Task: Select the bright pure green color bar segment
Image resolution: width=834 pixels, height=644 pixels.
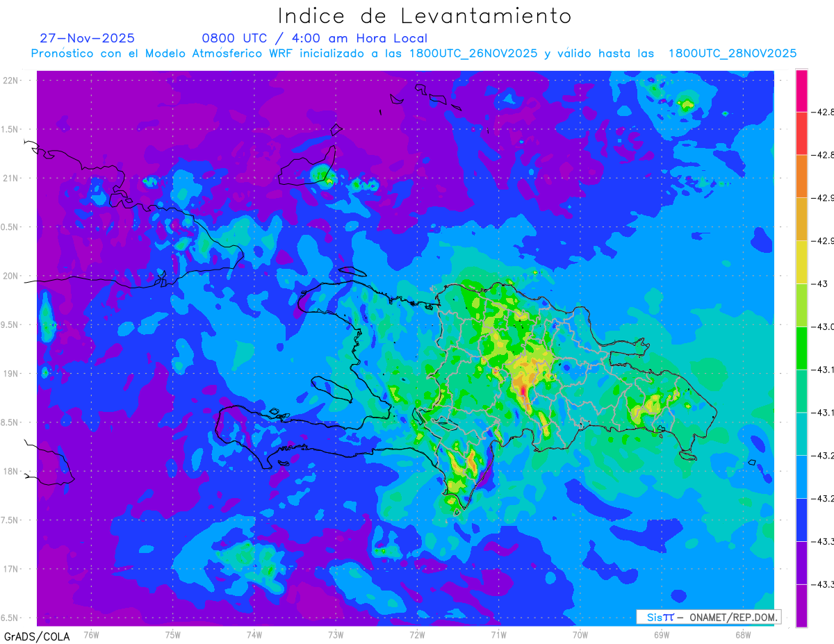Action: click(801, 348)
